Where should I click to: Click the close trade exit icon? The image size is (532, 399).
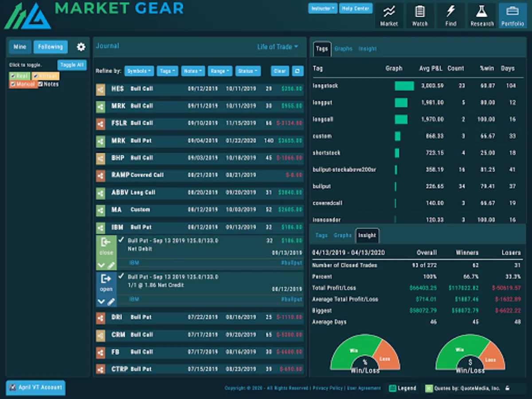106,243
